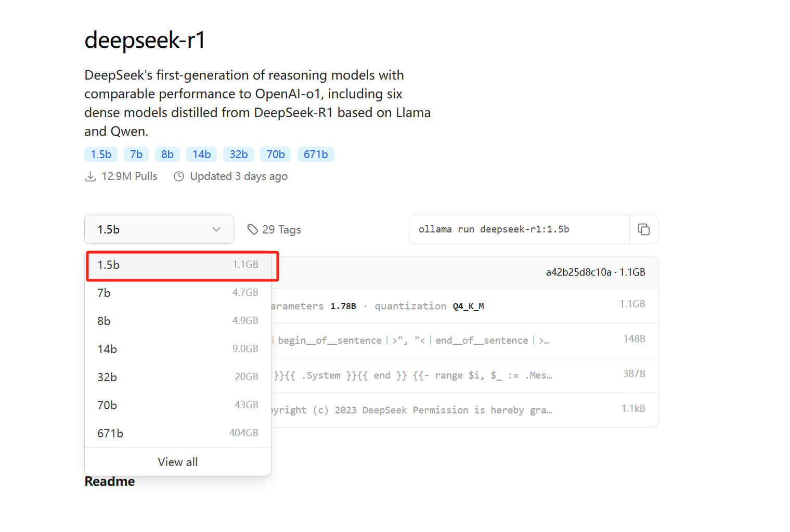Open the begin_of_sentence params file row
Image resolution: width=790 pixels, height=532 pixels.
pyautogui.click(x=464, y=341)
